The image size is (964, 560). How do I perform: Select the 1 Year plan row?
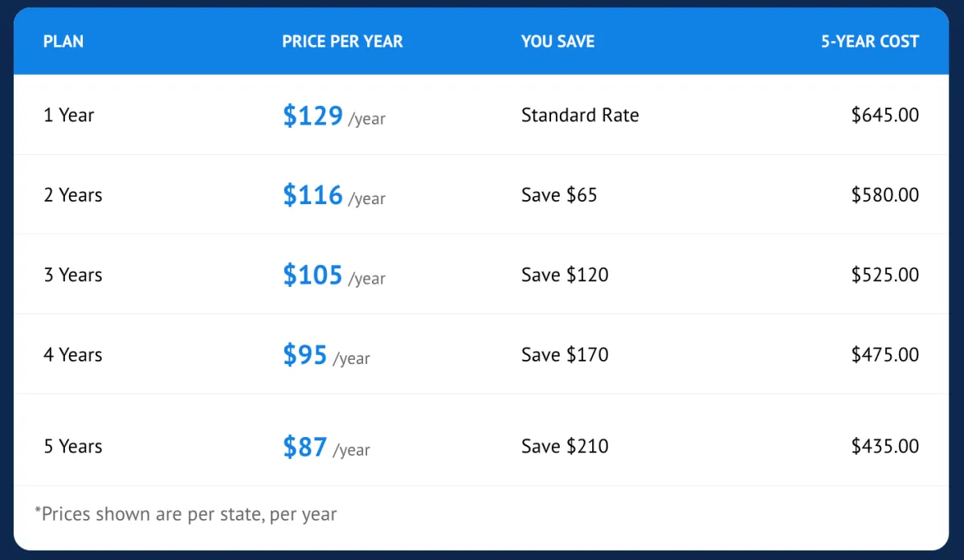69,116
